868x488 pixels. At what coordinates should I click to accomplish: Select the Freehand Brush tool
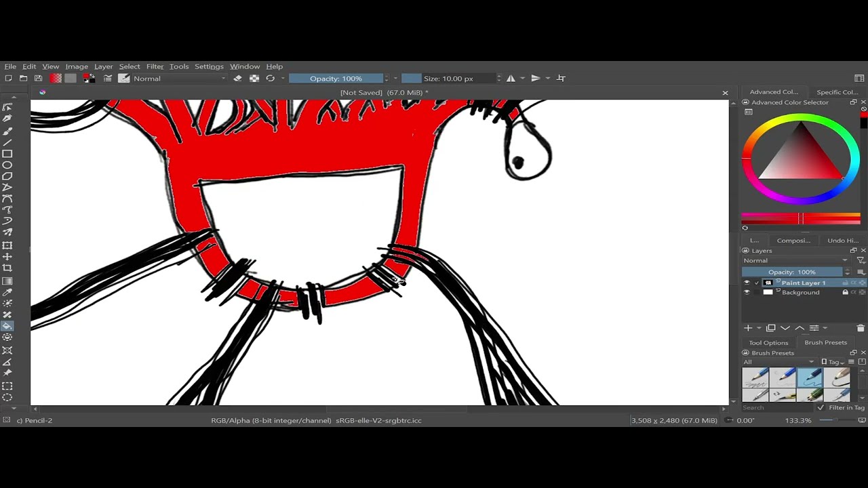tap(7, 130)
